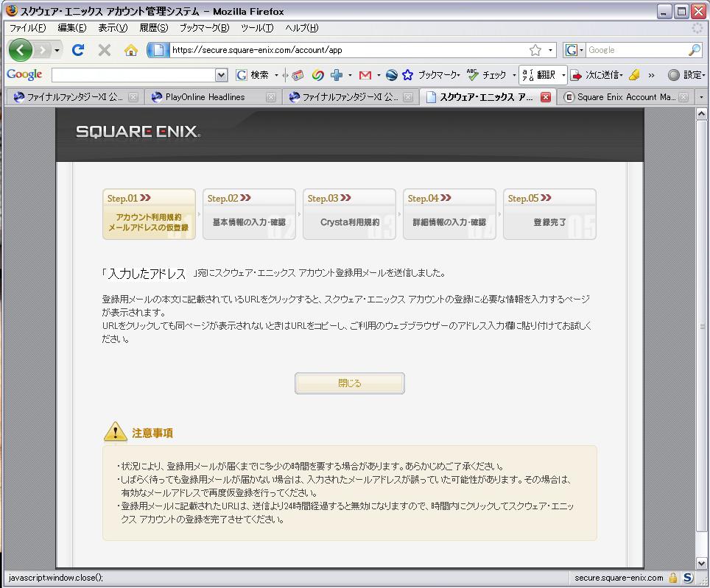Click the 閉じる close button
Image resolution: width=710 pixels, height=588 pixels.
tap(350, 383)
